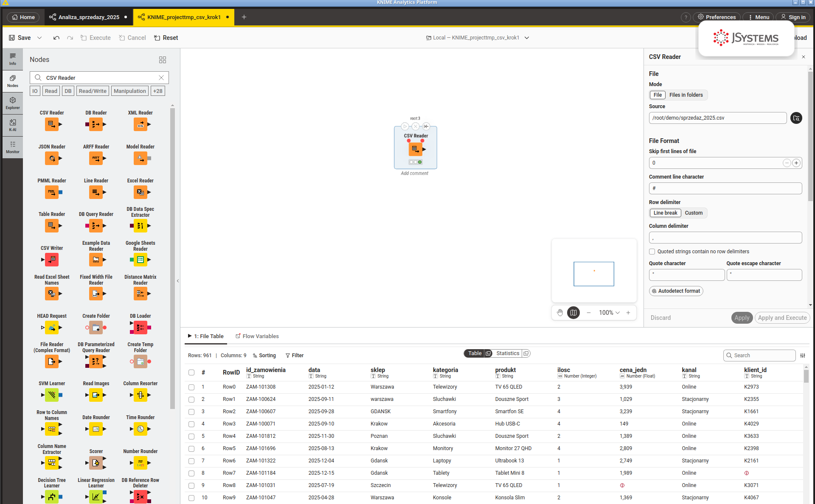Viewport: 815px width, 504px height.
Task: Switch output view to Statistics
Action: click(508, 353)
